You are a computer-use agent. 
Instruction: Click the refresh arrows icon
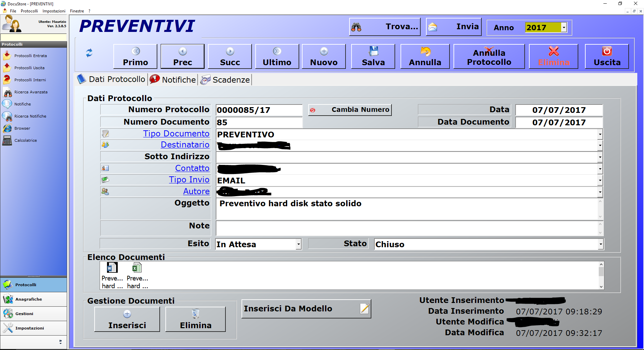click(89, 53)
